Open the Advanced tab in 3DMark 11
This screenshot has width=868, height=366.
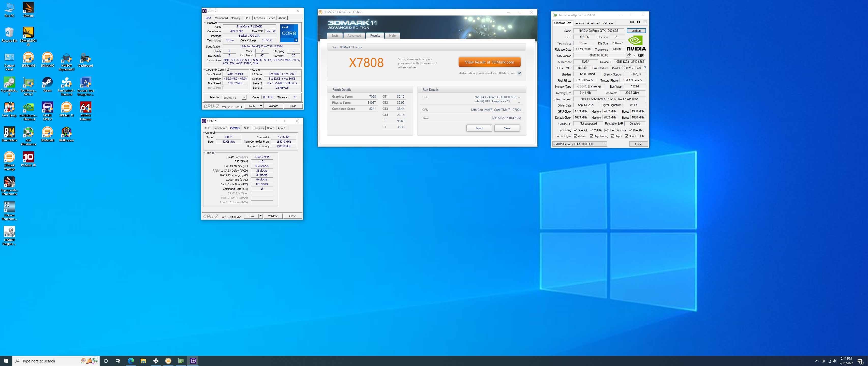(x=354, y=36)
